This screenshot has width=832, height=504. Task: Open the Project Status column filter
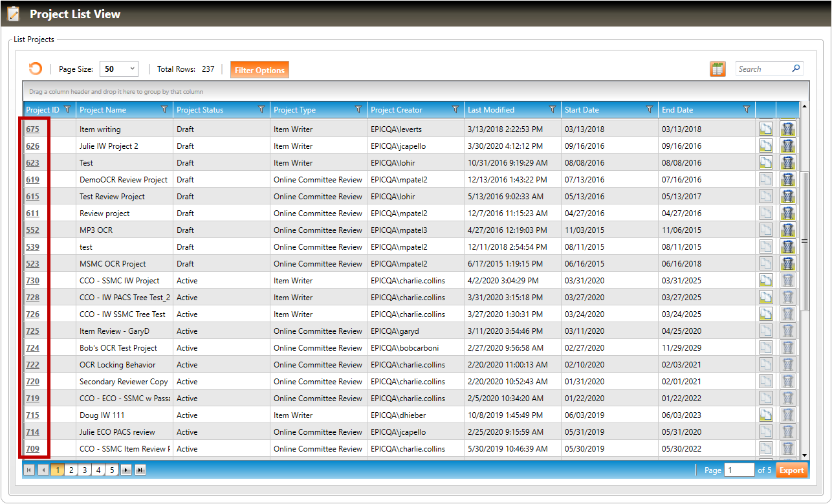[261, 110]
